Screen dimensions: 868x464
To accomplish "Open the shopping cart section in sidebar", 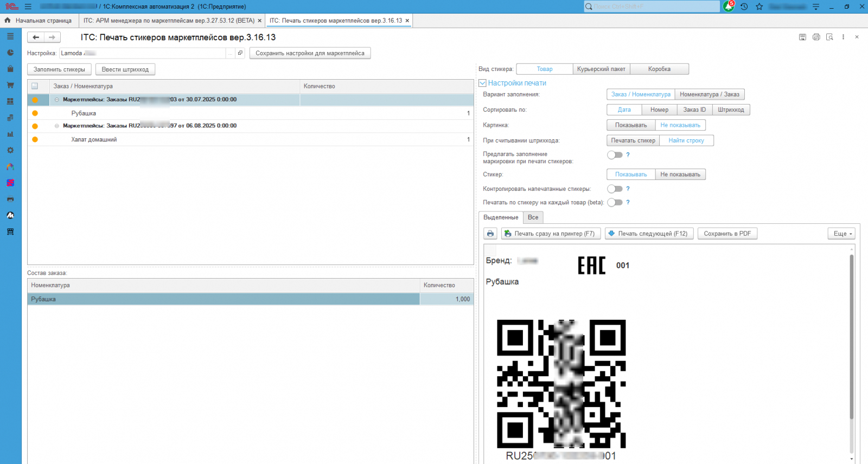I will pyautogui.click(x=10, y=85).
